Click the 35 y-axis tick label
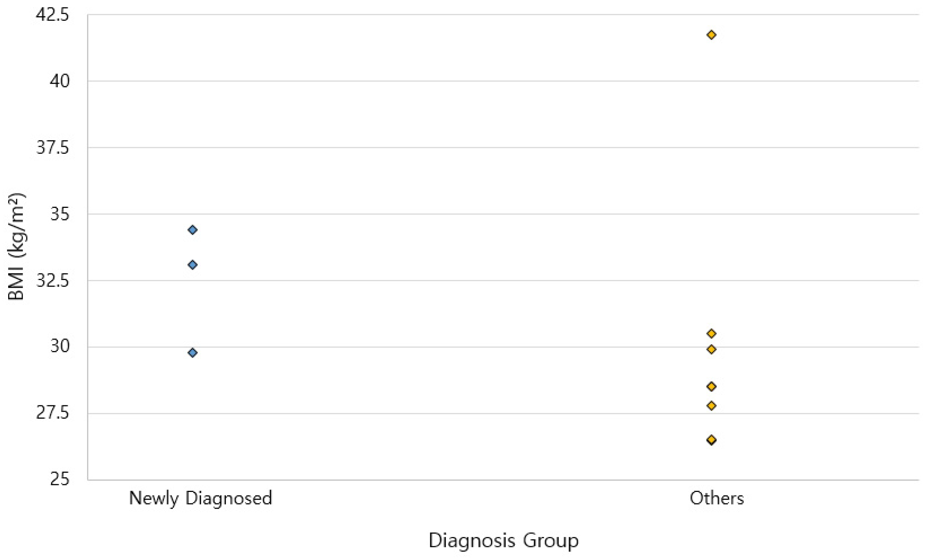The width and height of the screenshot is (930, 560). (x=60, y=214)
